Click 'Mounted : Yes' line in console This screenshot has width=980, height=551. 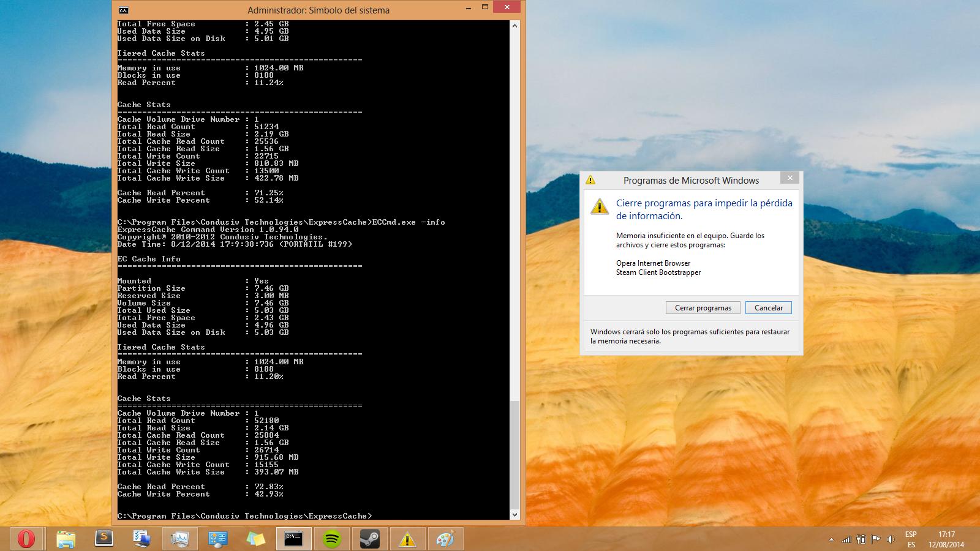pos(193,281)
